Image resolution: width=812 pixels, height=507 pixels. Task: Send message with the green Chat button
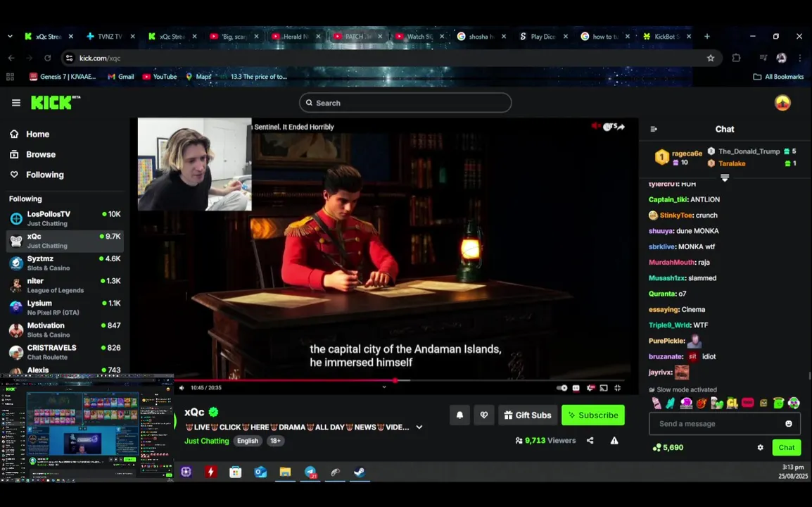(x=786, y=447)
